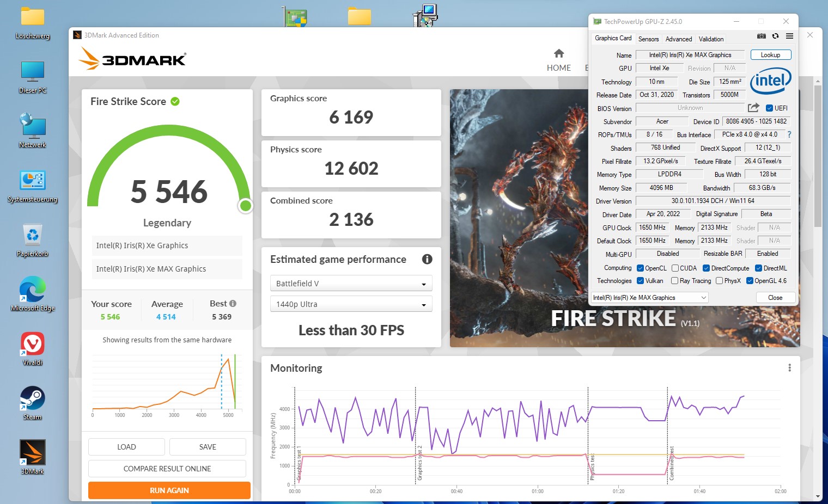Open Dieser PC desktop icon
This screenshot has width=828, height=504.
coord(33,77)
